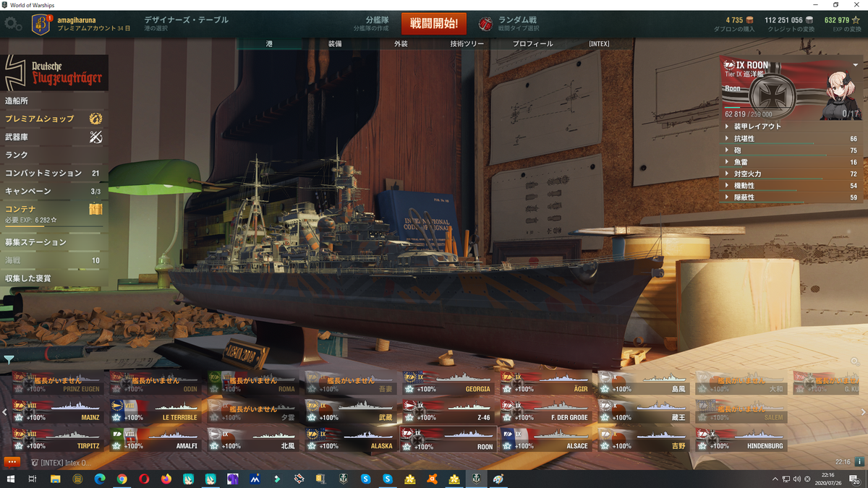
Task: Open 募集ステーション
Action: click(x=54, y=242)
